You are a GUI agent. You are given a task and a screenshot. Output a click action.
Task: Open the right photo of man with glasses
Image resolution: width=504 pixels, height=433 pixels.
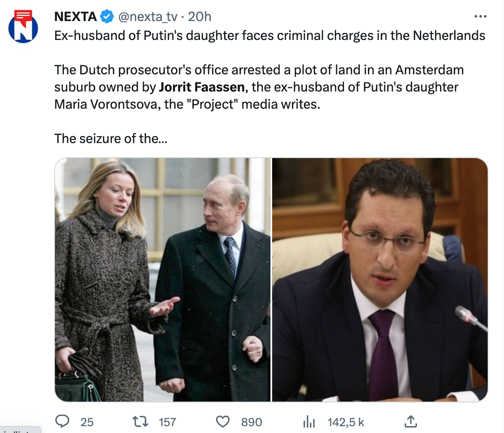[x=380, y=280]
